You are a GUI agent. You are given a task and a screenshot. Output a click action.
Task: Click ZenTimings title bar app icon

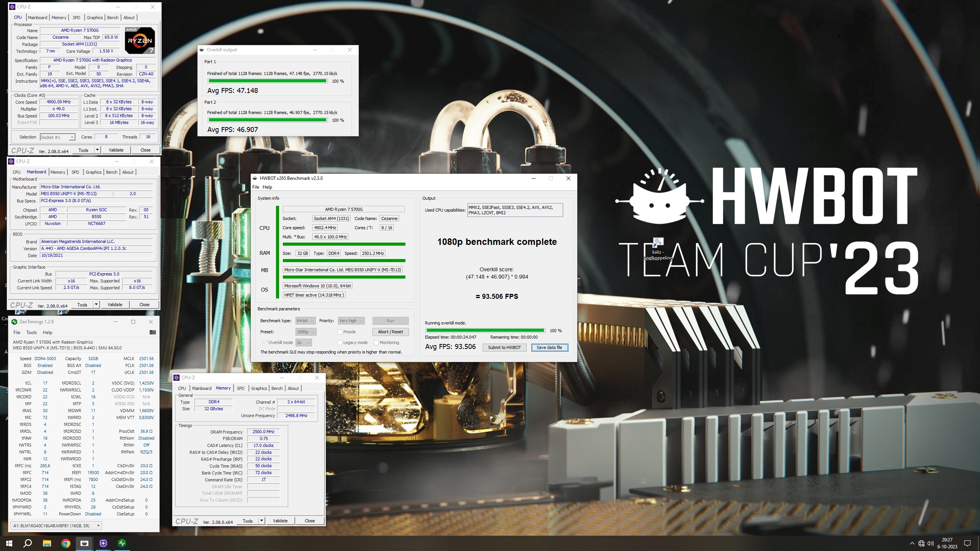pos(15,322)
